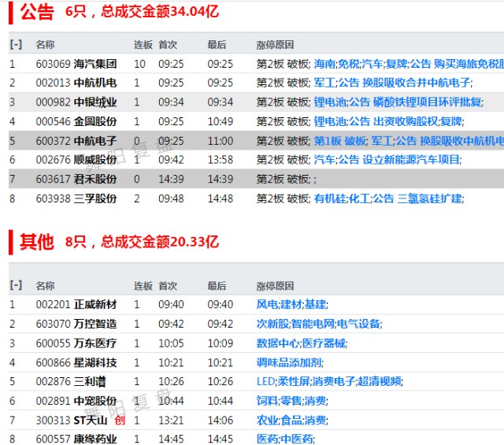Click ST天山 最后 time 14:06
504x445 pixels.
pyautogui.click(x=220, y=420)
